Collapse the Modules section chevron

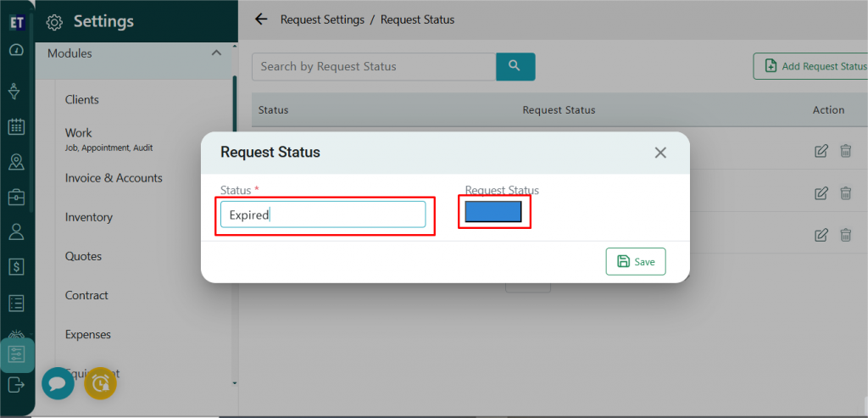(x=216, y=53)
